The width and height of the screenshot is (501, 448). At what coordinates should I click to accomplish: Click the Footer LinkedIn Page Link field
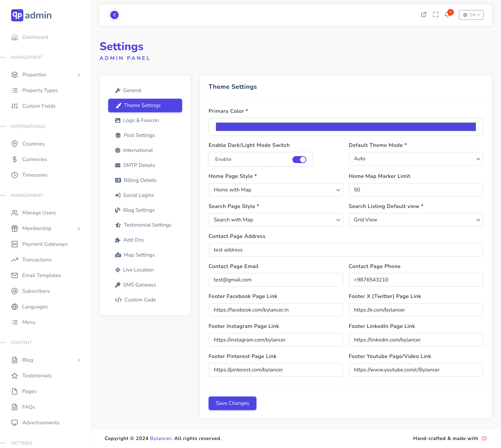(416, 340)
